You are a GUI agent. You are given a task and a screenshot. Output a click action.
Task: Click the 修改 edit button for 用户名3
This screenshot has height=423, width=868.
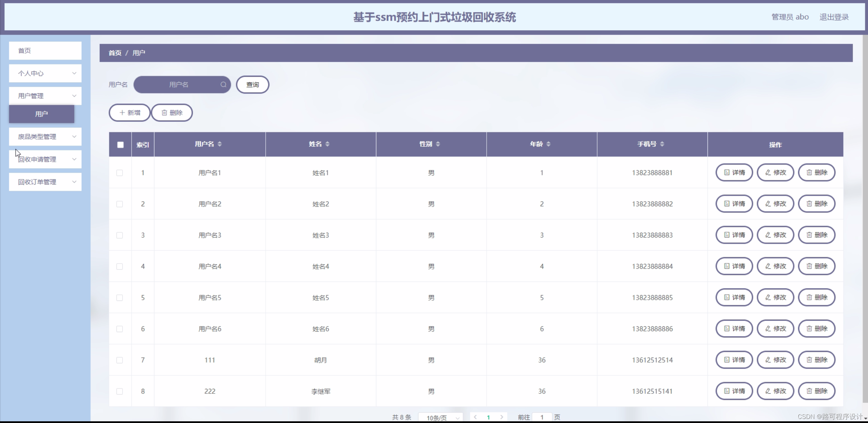[775, 235]
